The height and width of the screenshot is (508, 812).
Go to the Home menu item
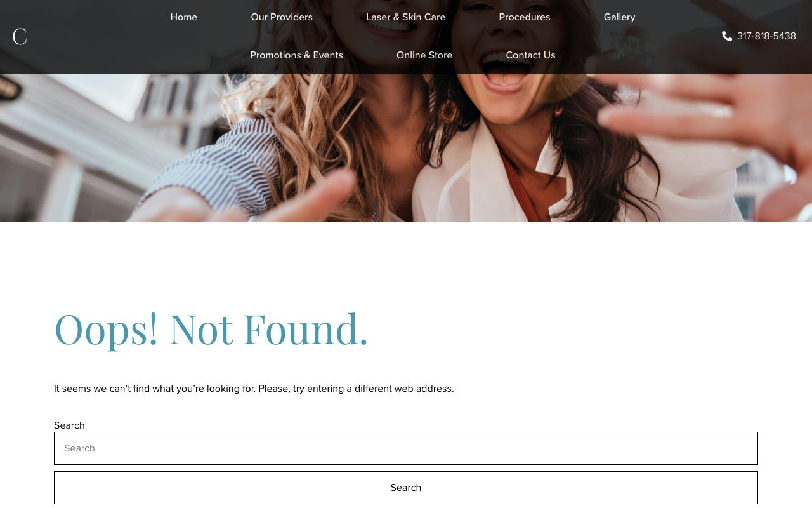tap(184, 17)
